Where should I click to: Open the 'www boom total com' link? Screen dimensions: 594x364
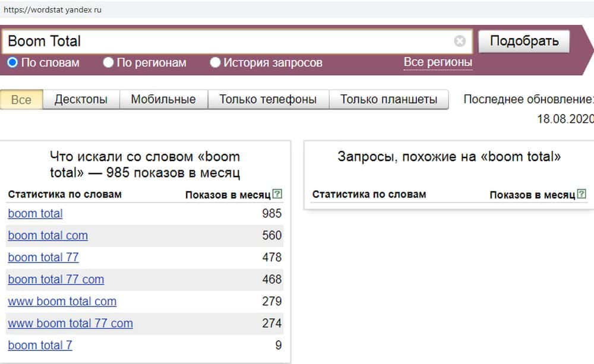click(x=62, y=302)
